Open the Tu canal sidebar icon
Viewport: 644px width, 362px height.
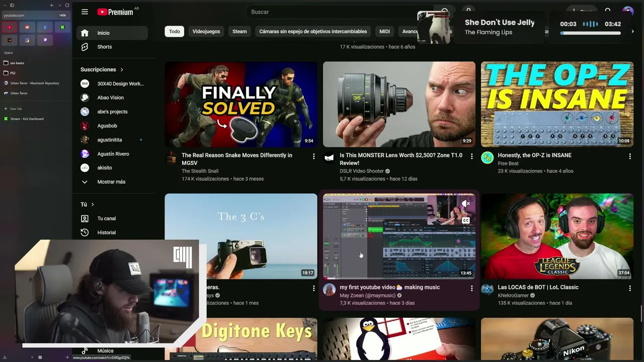[85, 218]
